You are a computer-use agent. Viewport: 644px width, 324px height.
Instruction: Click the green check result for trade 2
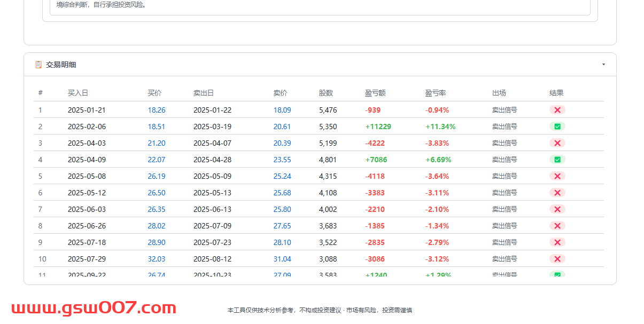pyautogui.click(x=557, y=127)
